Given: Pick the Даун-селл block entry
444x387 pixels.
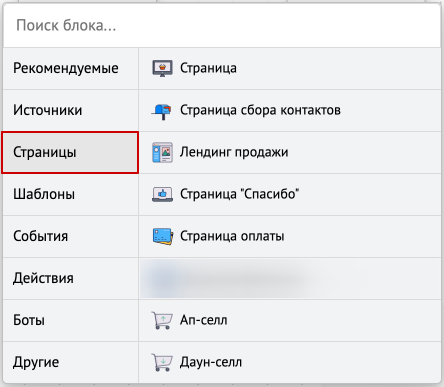Looking at the screenshot, I should [x=290, y=362].
